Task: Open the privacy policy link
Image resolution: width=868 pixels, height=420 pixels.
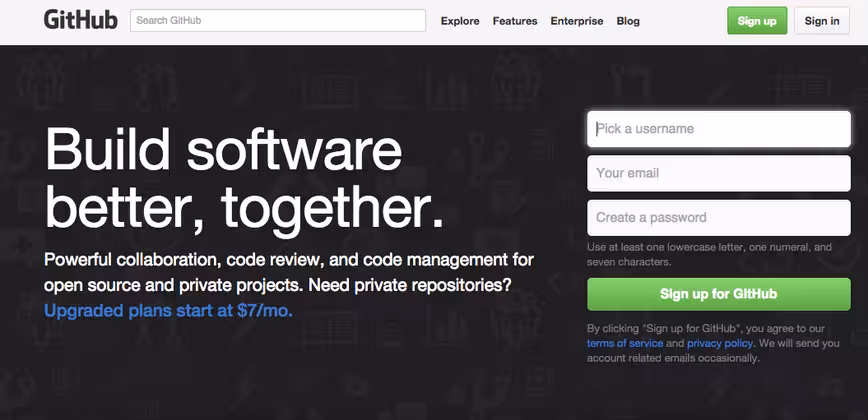Action: (720, 343)
